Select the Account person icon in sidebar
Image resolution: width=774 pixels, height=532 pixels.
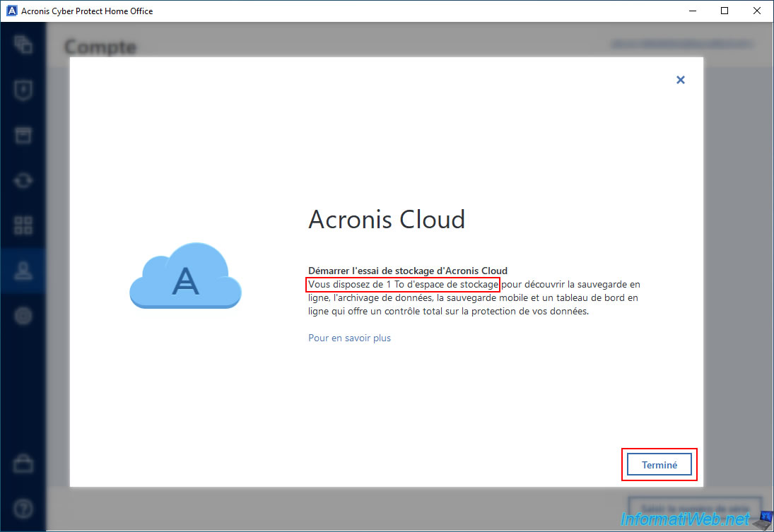click(23, 271)
